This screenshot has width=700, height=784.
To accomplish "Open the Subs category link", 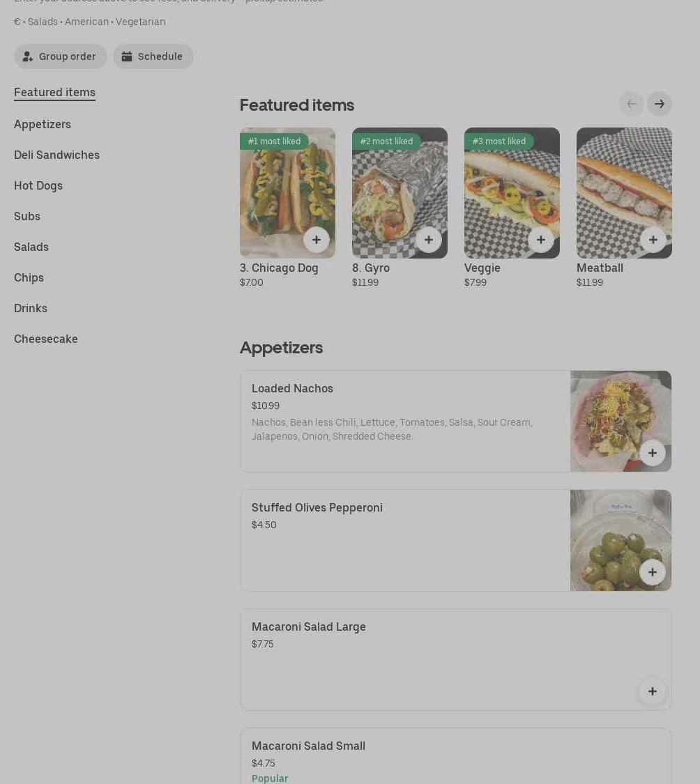I will [27, 217].
